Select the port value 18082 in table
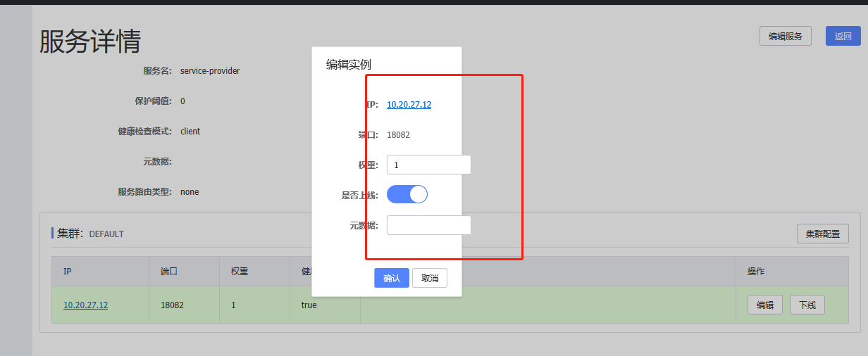This screenshot has height=356, width=868. tap(172, 305)
